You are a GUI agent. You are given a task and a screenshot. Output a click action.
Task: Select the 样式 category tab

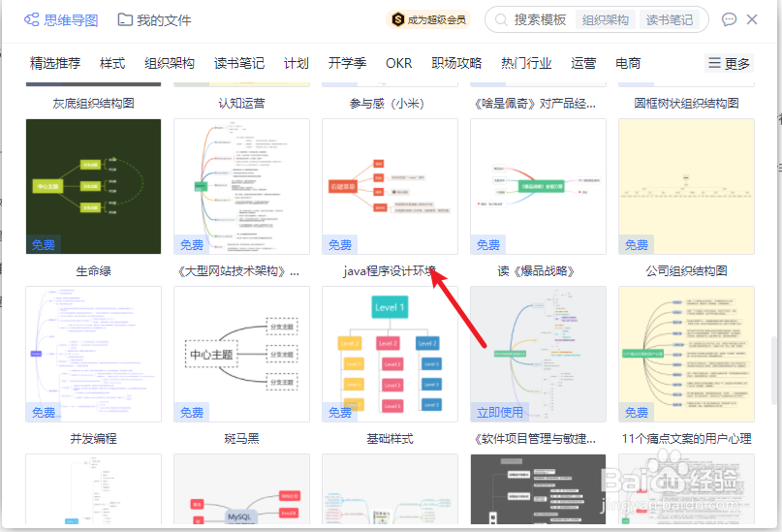(x=112, y=63)
